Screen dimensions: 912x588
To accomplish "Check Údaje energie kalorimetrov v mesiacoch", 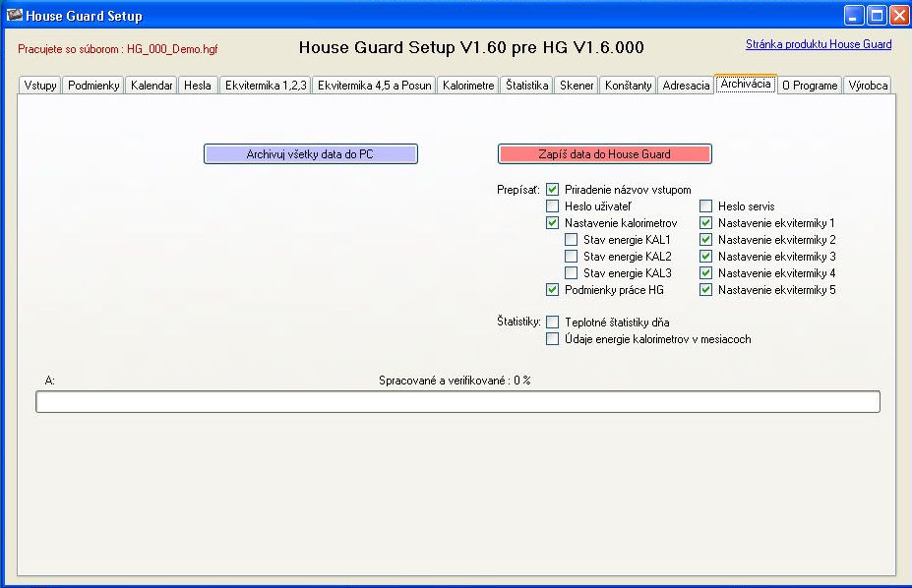I will tap(553, 339).
